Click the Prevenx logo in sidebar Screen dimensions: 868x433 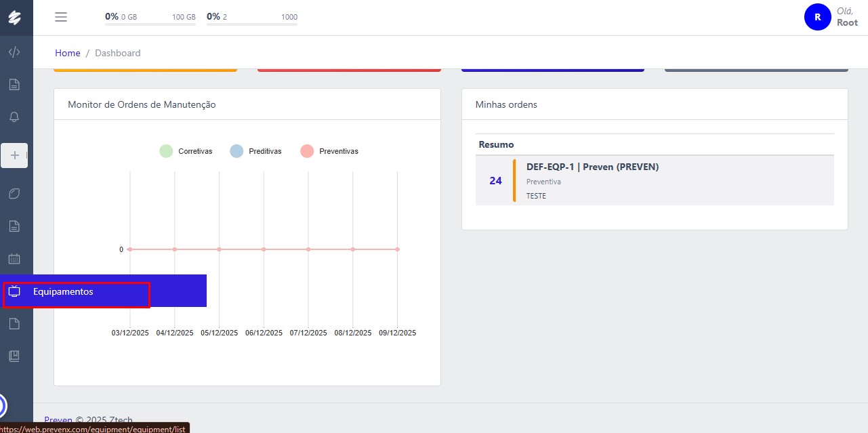pyautogui.click(x=14, y=18)
